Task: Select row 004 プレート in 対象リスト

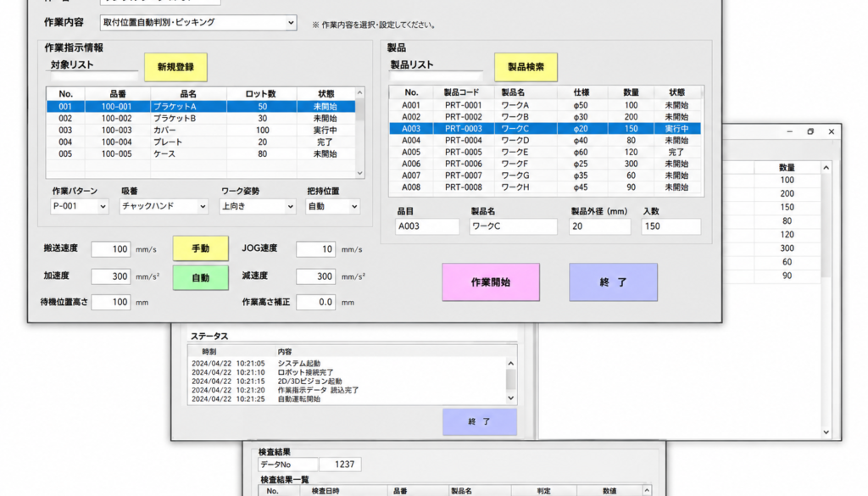Action: pyautogui.click(x=201, y=142)
